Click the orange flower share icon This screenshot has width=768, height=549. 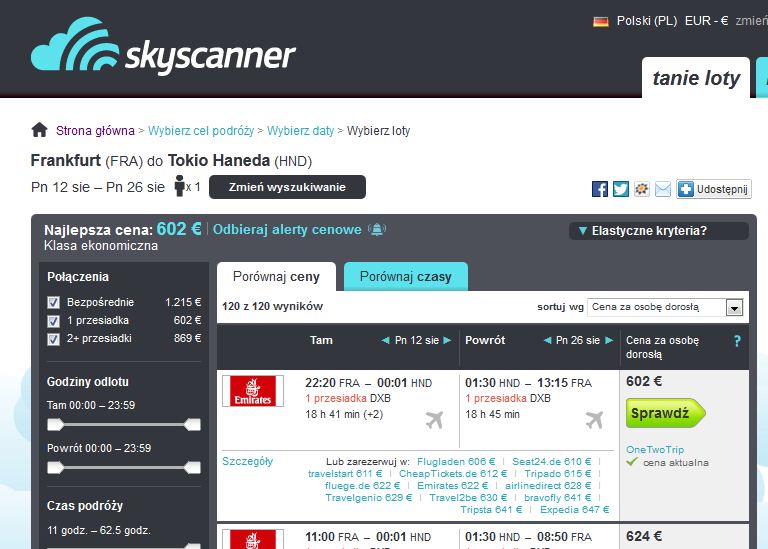(x=642, y=189)
